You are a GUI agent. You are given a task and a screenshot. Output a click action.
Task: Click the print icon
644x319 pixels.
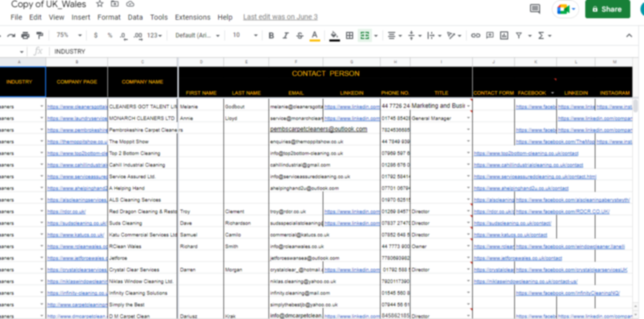click(25, 35)
